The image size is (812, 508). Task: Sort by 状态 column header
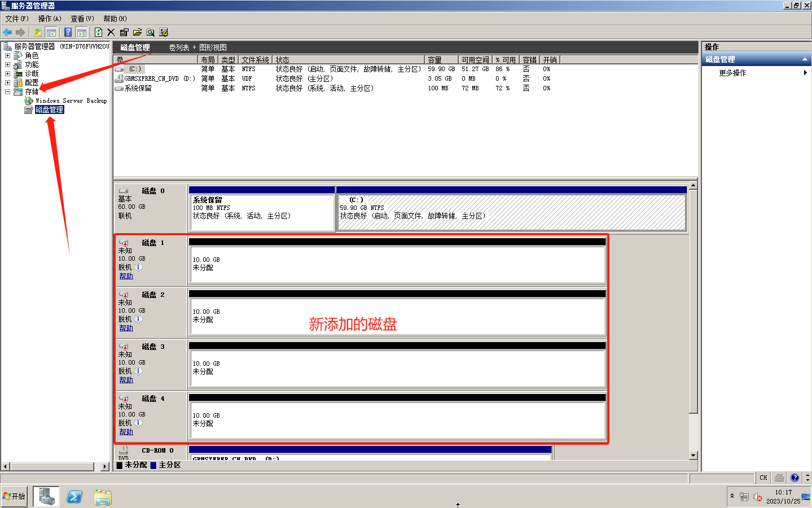pos(349,60)
